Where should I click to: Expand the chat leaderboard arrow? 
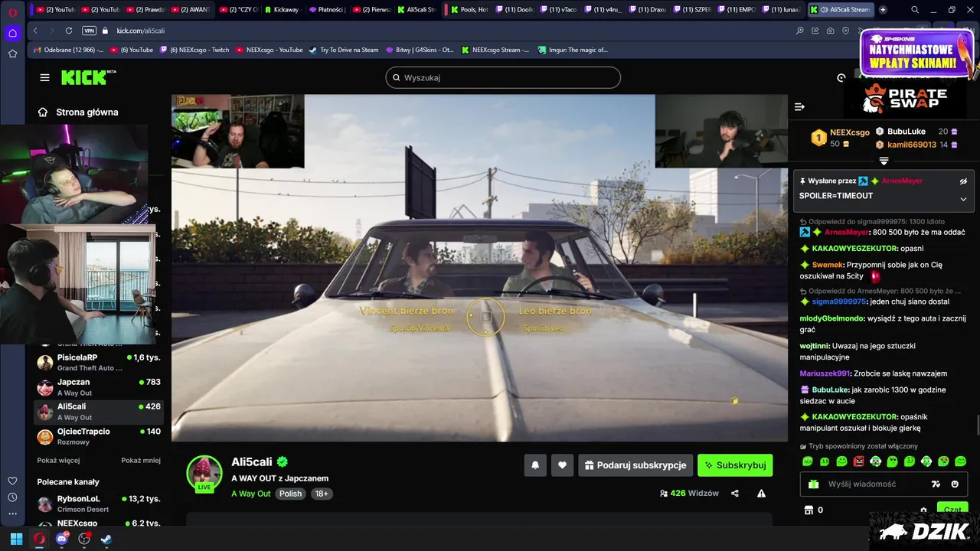tap(884, 161)
